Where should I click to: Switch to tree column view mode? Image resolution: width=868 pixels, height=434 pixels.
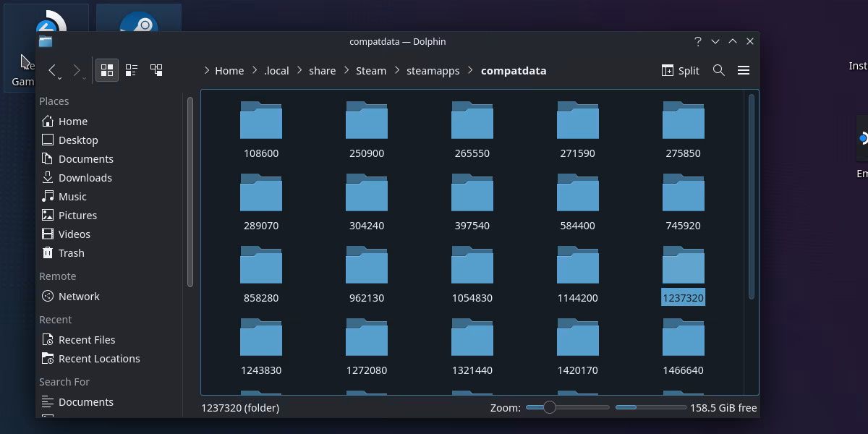(x=156, y=70)
